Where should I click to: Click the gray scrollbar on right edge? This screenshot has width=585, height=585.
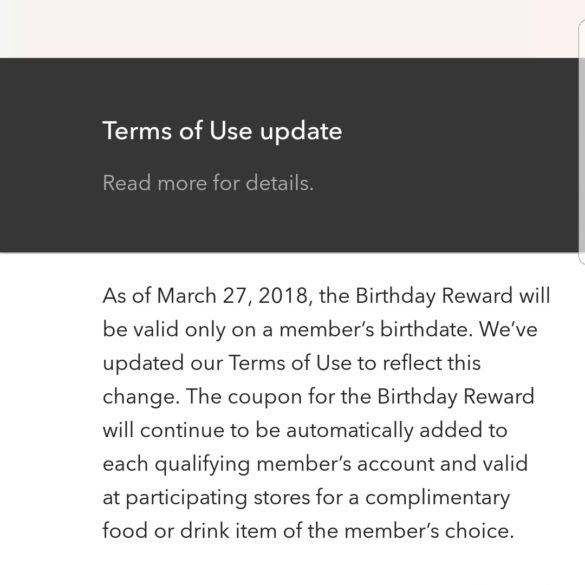[582, 142]
